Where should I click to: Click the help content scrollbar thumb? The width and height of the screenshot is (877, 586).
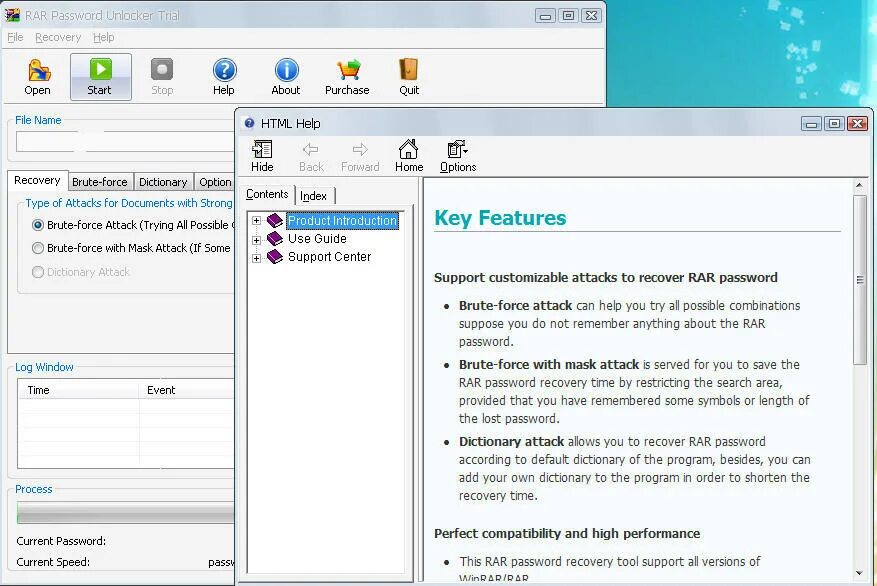click(860, 280)
